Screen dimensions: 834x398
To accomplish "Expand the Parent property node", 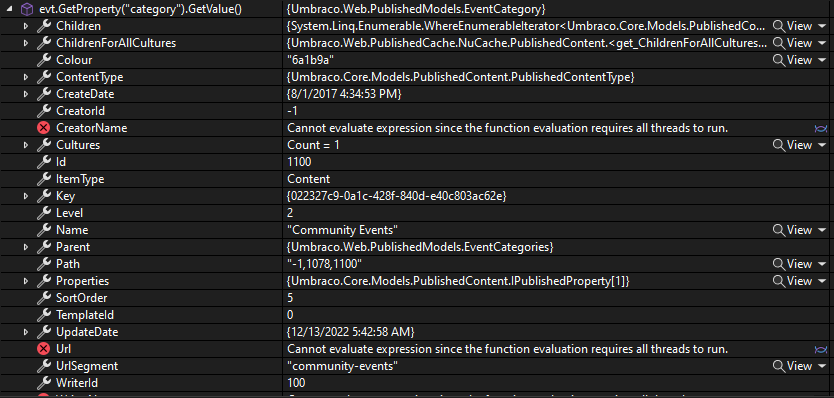I will tap(26, 247).
